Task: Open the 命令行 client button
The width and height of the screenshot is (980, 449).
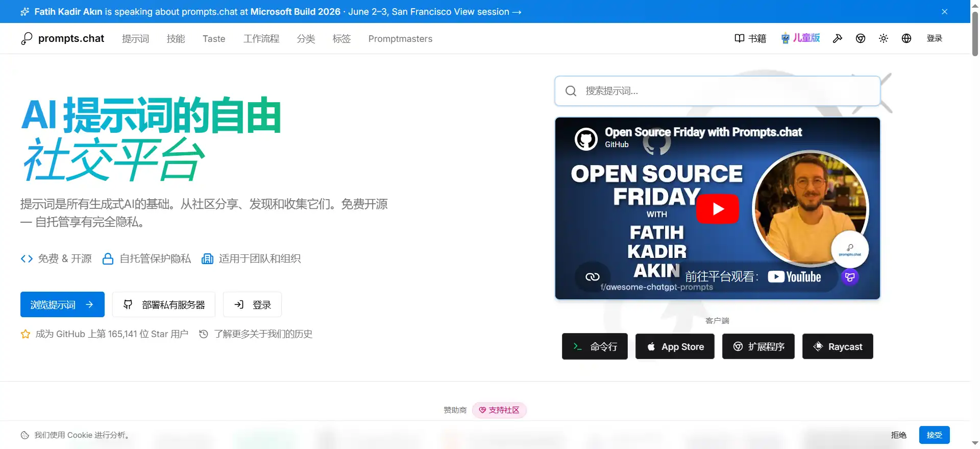Action: point(595,346)
